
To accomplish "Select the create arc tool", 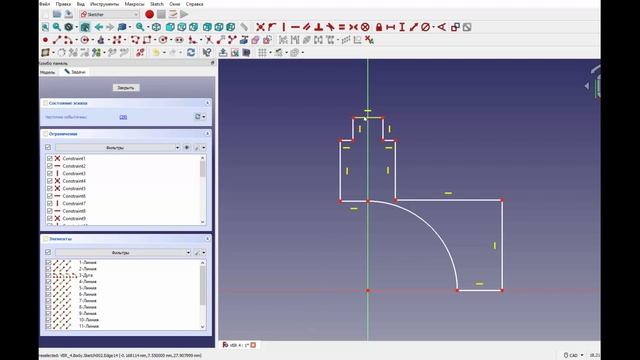I will tap(68, 40).
